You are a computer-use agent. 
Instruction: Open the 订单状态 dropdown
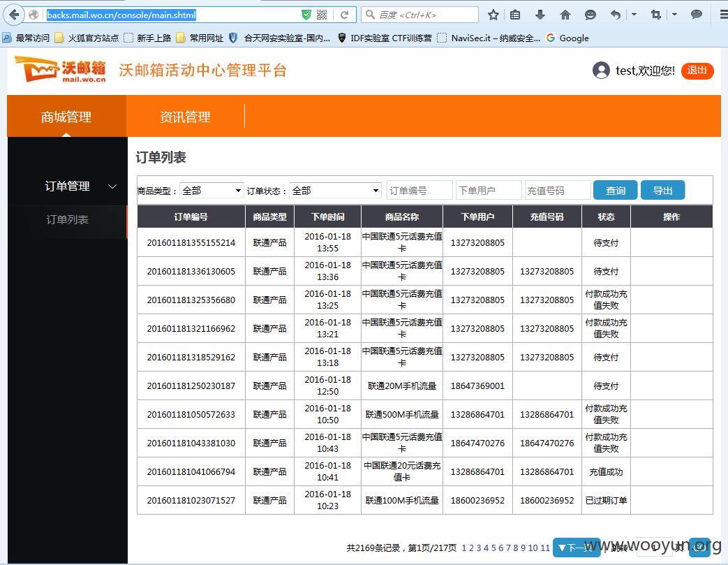[x=335, y=191]
